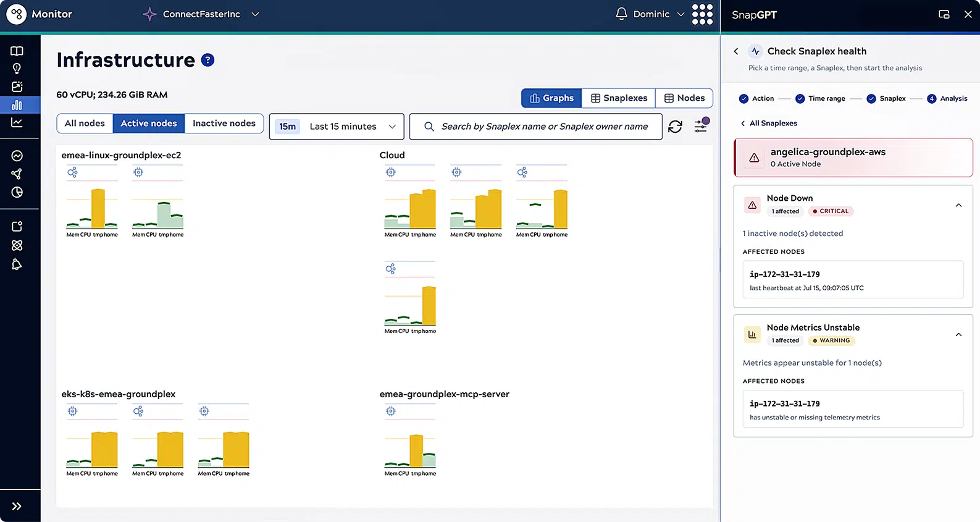Collapse the Node Down section

pos(958,205)
